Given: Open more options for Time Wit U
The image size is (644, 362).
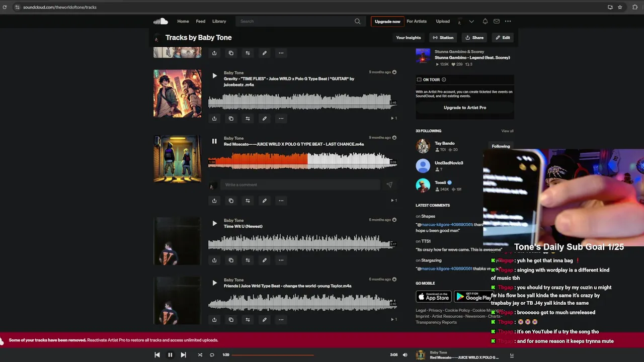Looking at the screenshot, I should pos(281,260).
